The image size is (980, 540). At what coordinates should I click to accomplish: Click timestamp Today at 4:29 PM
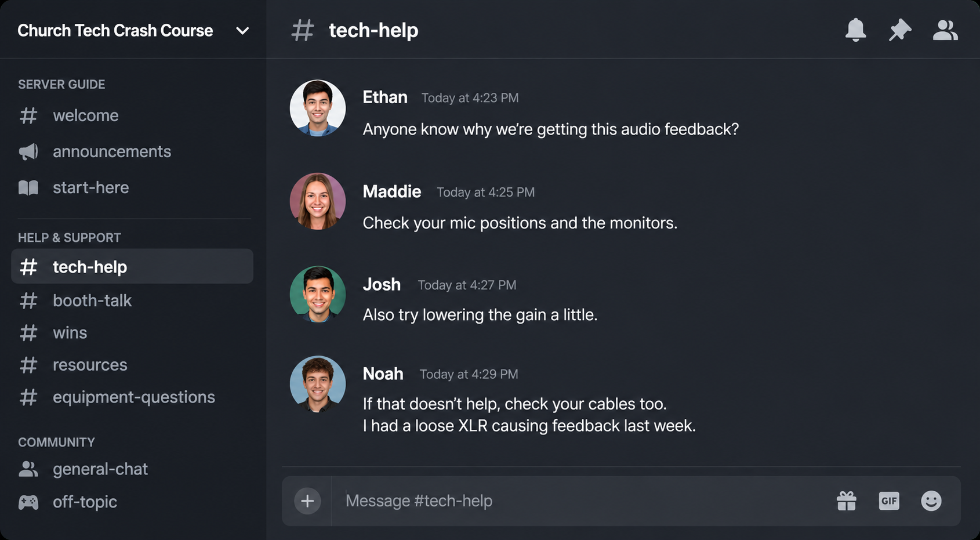[469, 374]
